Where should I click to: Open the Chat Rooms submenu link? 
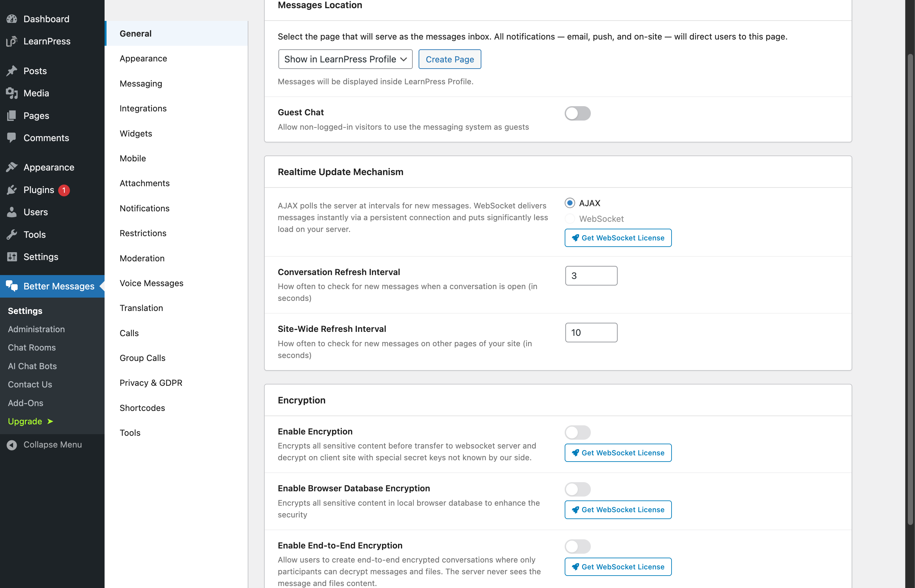[x=32, y=348]
